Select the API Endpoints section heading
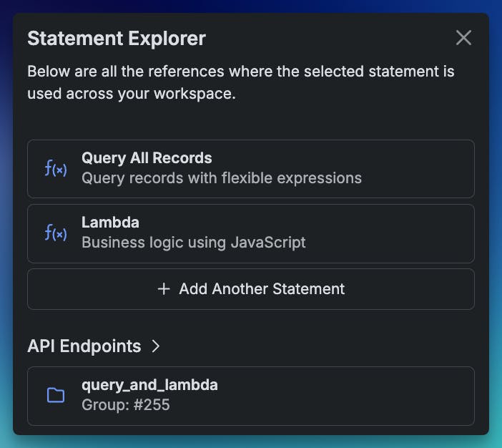 [84, 346]
